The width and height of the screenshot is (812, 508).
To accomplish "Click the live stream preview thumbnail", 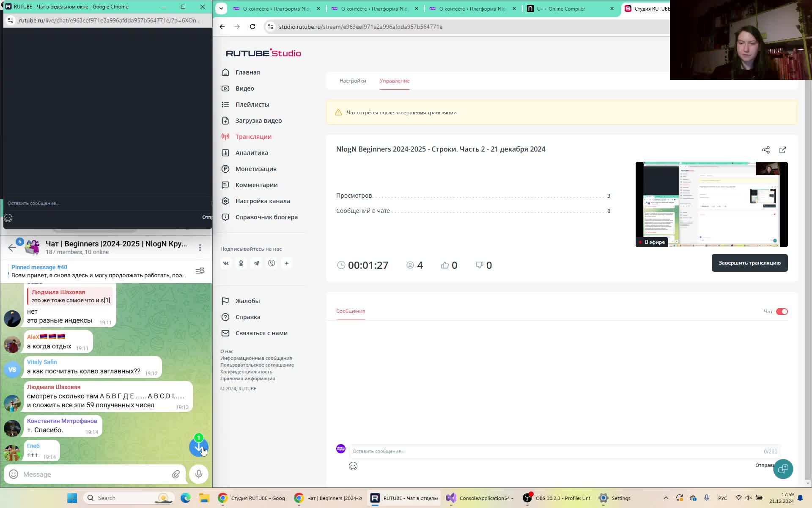I will tap(711, 204).
